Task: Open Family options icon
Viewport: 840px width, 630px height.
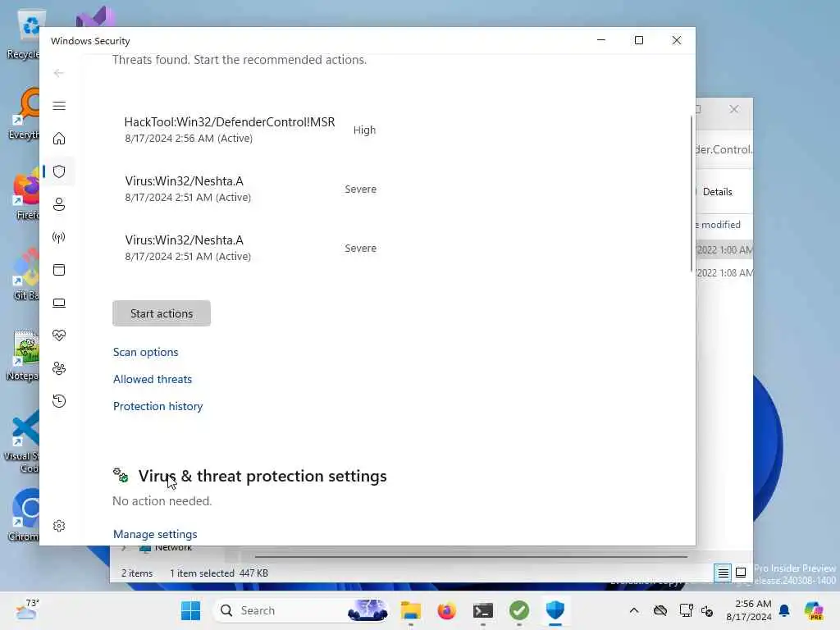Action: [59, 368]
